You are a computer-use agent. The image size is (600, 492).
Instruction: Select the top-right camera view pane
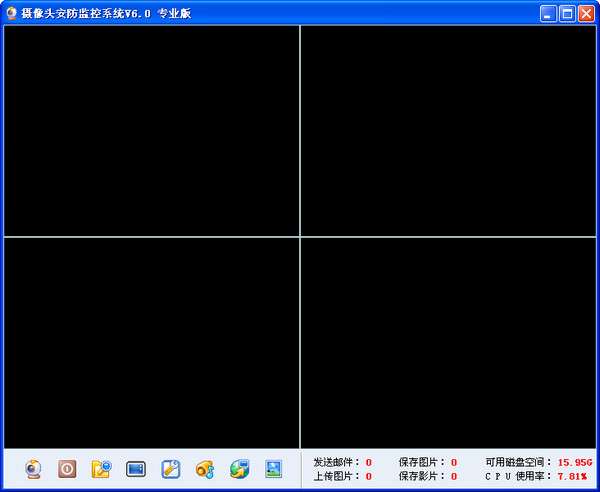[x=448, y=130]
